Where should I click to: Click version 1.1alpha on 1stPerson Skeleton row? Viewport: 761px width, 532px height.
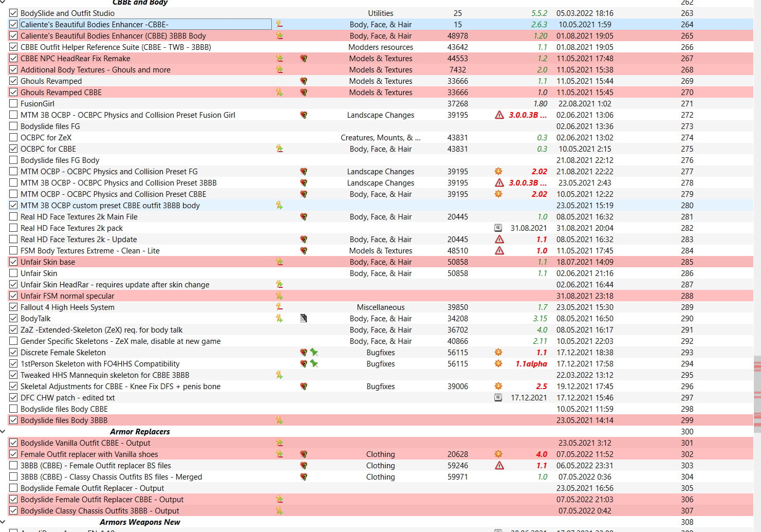(x=531, y=363)
